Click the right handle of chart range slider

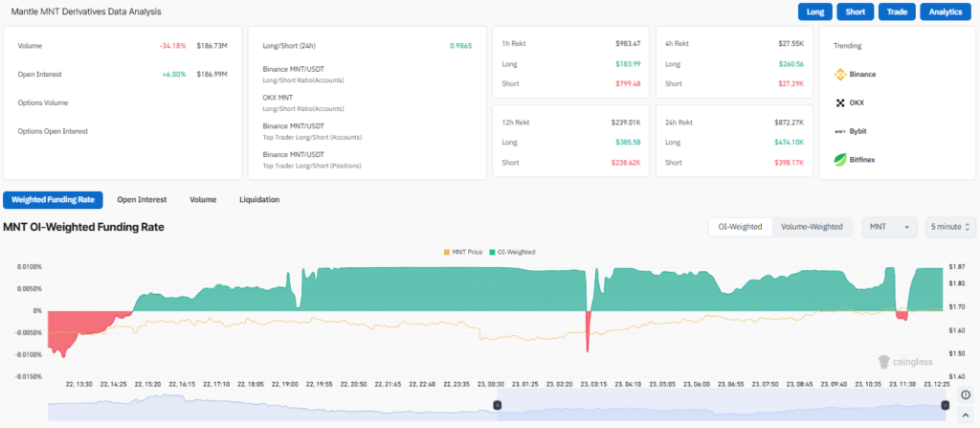(x=945, y=406)
